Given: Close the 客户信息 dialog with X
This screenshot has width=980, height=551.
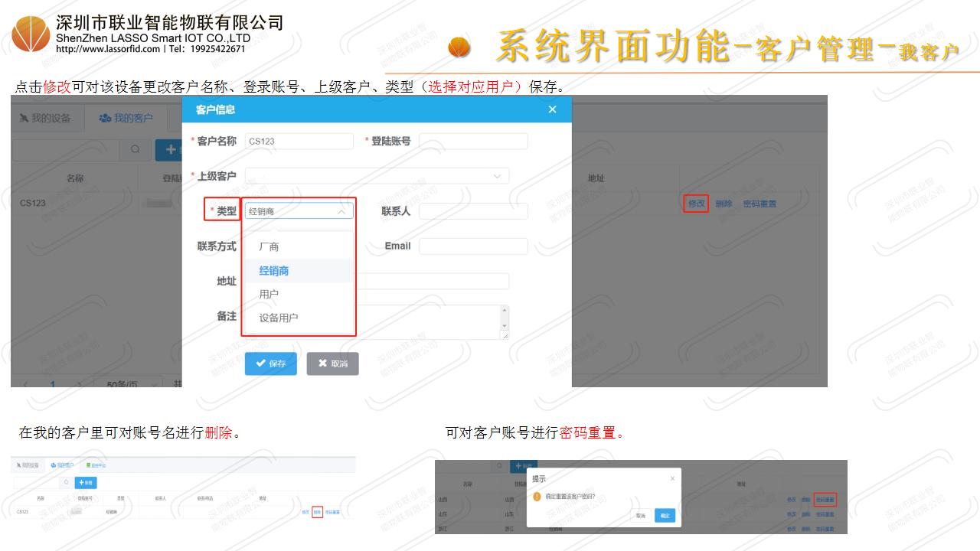Looking at the screenshot, I should [x=552, y=110].
